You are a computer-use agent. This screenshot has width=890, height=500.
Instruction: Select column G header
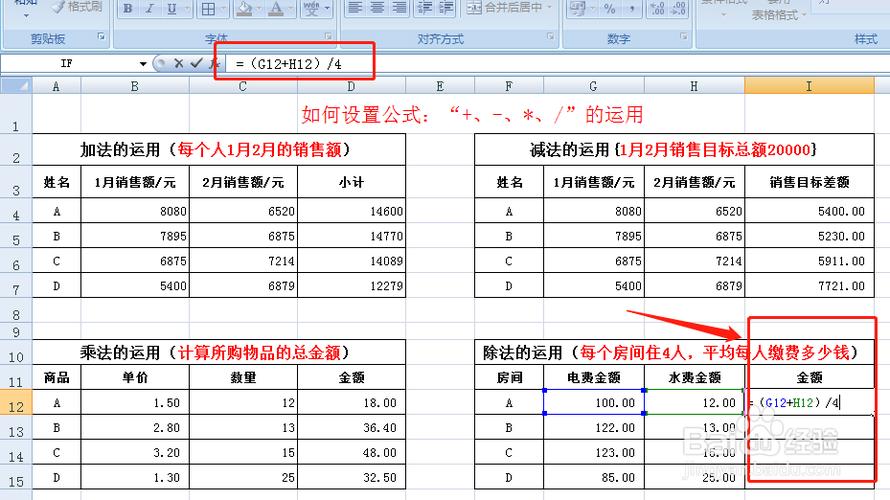pos(594,86)
